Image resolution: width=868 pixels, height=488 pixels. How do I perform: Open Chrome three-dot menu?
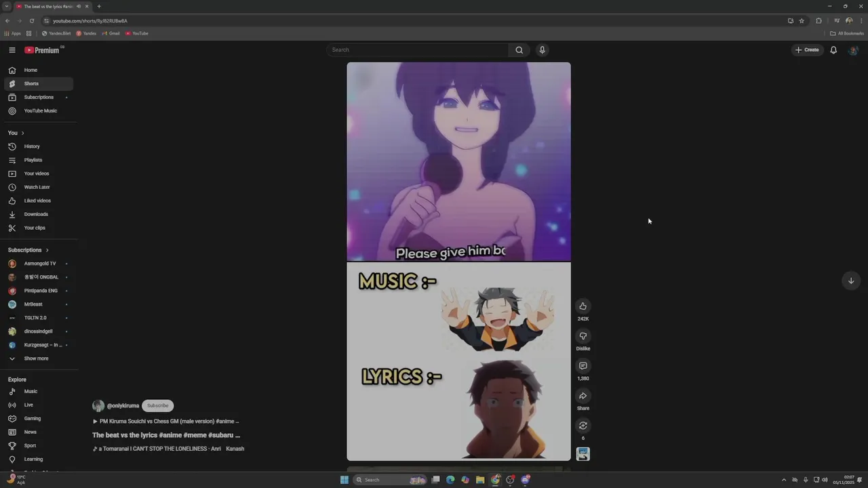[x=861, y=21]
